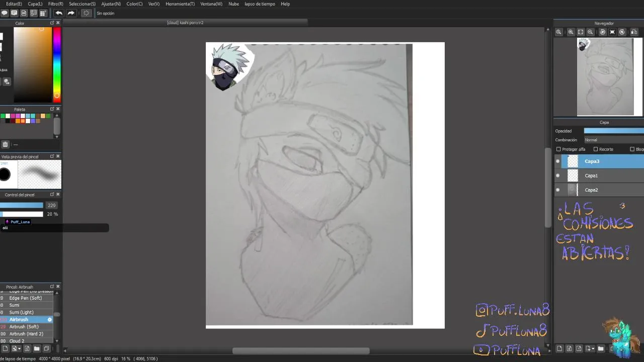This screenshot has width=644, height=362.
Task: Click the Redo arrow in the toolbar
Action: click(x=71, y=13)
